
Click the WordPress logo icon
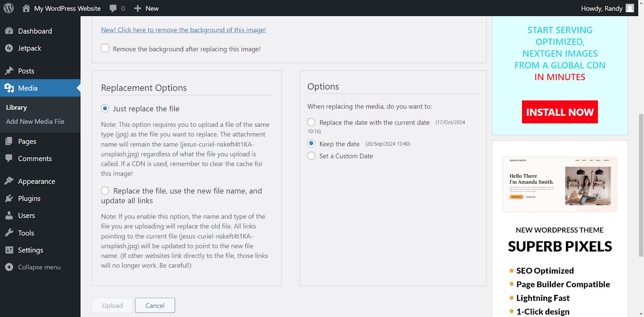pos(8,8)
